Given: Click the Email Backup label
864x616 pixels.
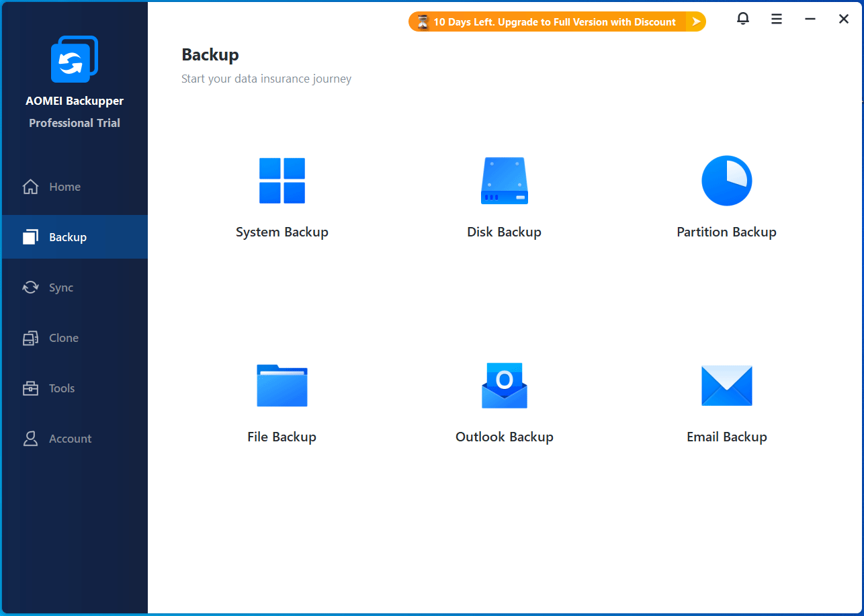Looking at the screenshot, I should [727, 437].
